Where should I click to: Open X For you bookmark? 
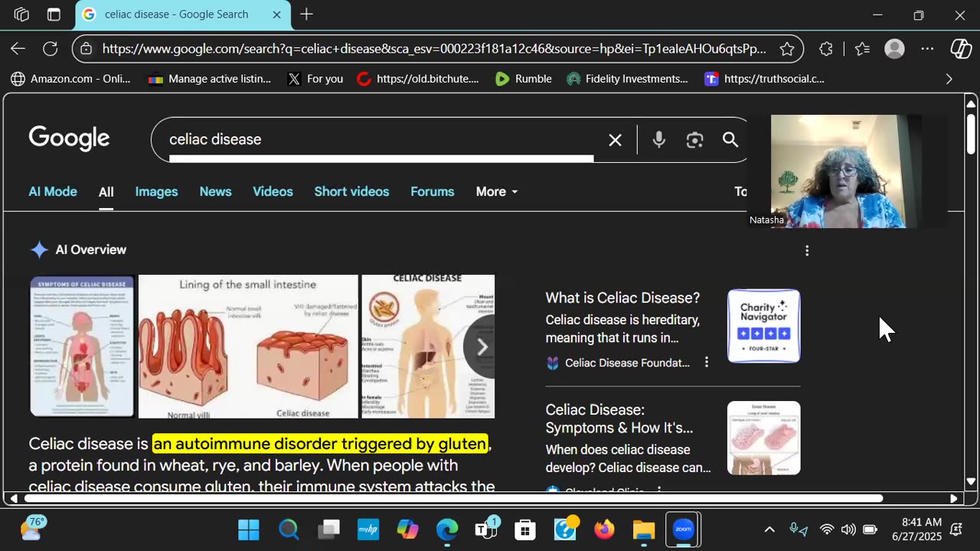pyautogui.click(x=315, y=79)
